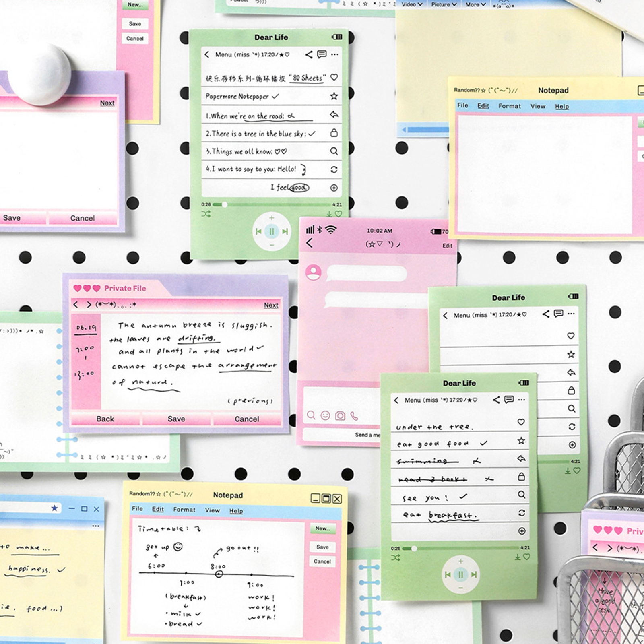Click the refresh icon beside "I want to say to you"
The width and height of the screenshot is (644, 644).
[334, 169]
